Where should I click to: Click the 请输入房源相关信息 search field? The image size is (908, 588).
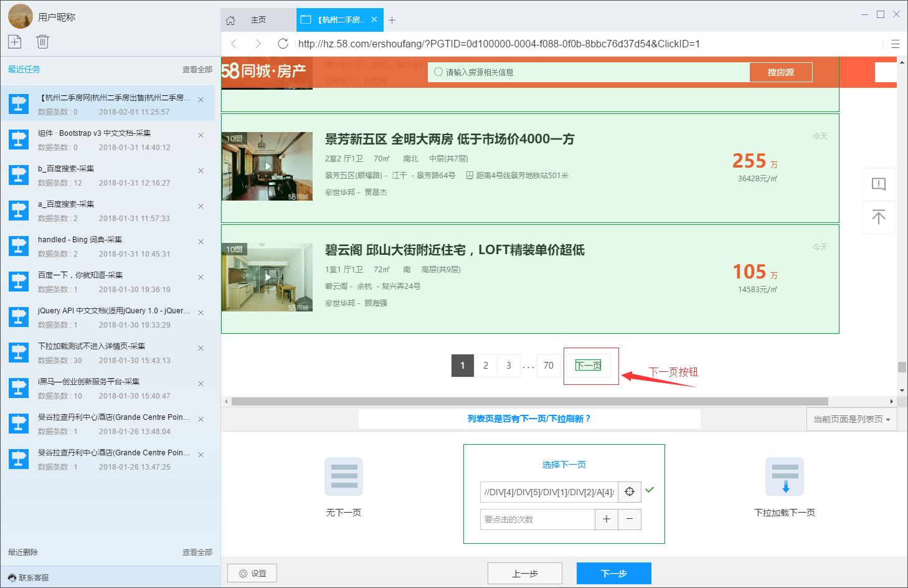tap(589, 72)
